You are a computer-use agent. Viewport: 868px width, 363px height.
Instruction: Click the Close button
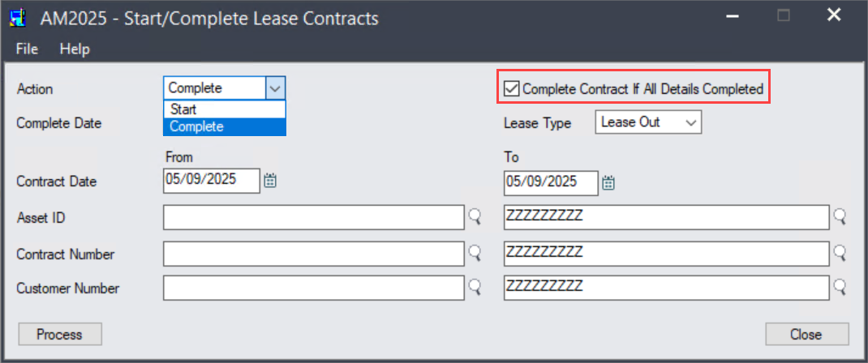pos(806,335)
